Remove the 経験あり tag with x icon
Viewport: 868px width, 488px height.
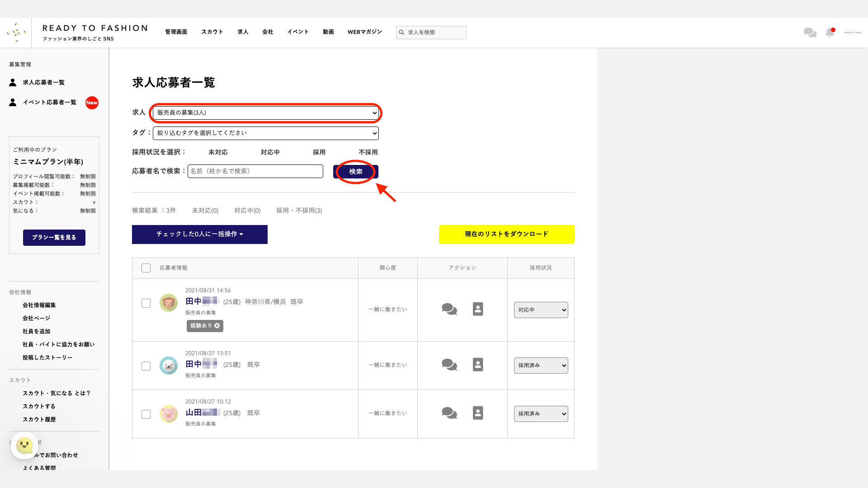point(217,326)
